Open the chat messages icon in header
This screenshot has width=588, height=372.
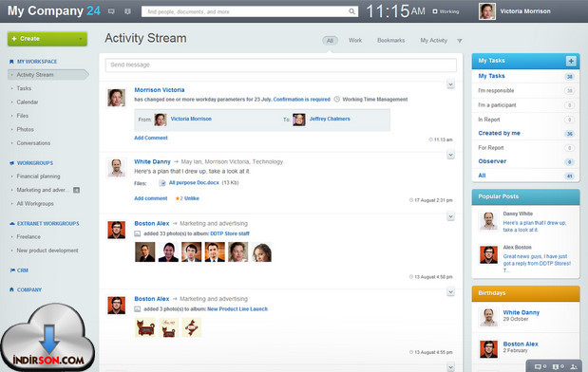pos(111,11)
